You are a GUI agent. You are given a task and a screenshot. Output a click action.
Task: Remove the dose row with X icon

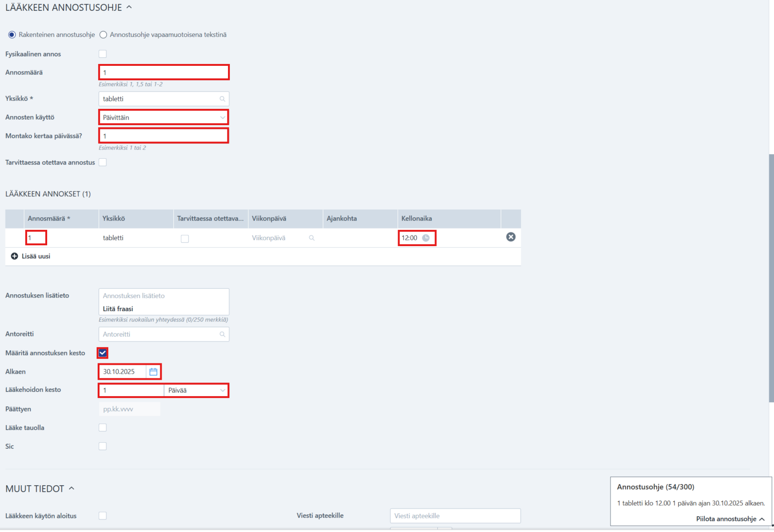click(511, 237)
